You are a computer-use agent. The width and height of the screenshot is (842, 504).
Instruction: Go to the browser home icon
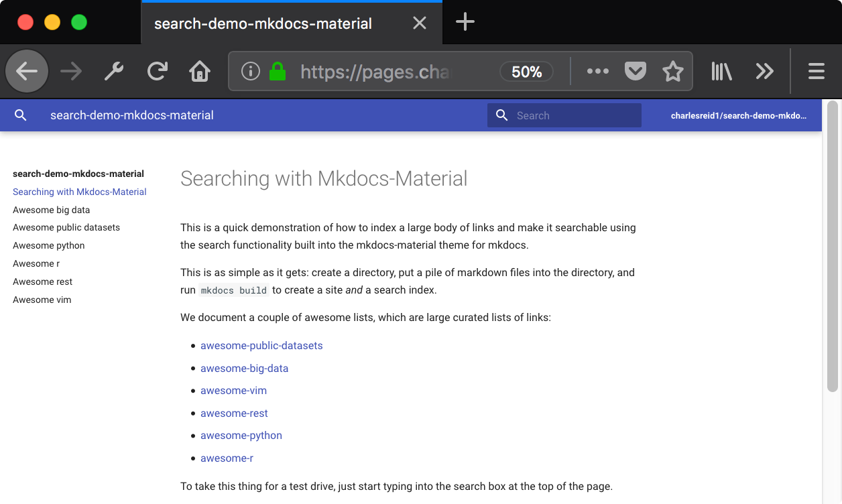point(200,71)
